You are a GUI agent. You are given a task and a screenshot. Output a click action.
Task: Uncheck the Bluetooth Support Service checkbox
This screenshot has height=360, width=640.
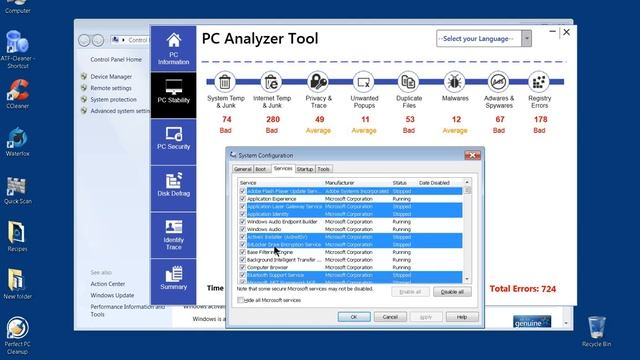242,275
